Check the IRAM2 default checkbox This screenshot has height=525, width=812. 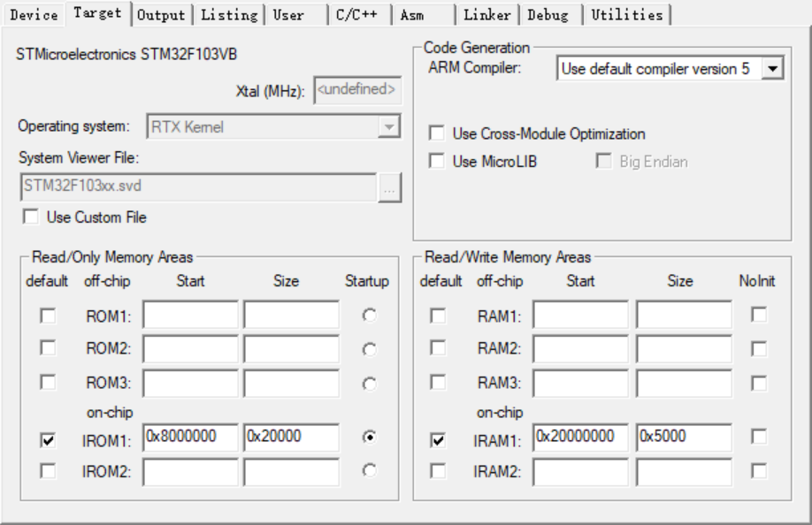(438, 471)
